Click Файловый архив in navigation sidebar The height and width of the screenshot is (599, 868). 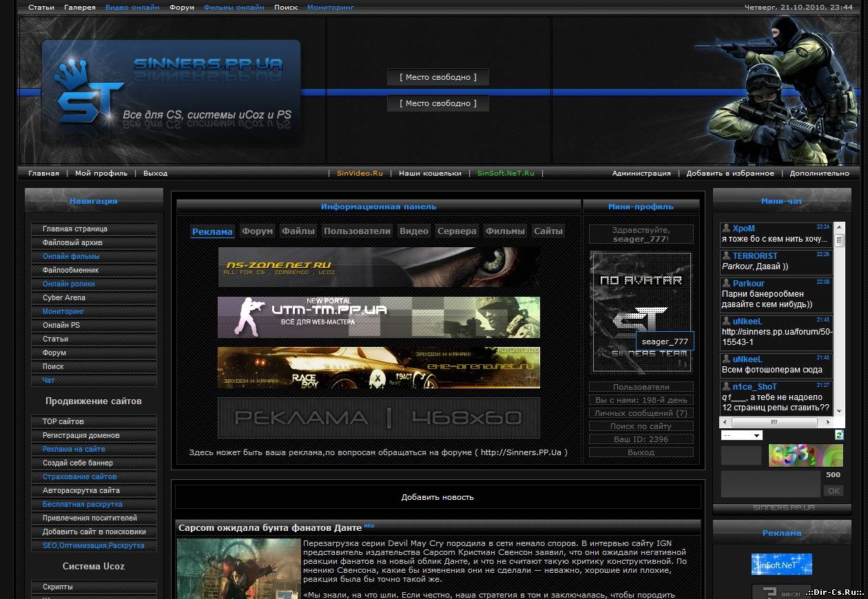pyautogui.click(x=72, y=242)
